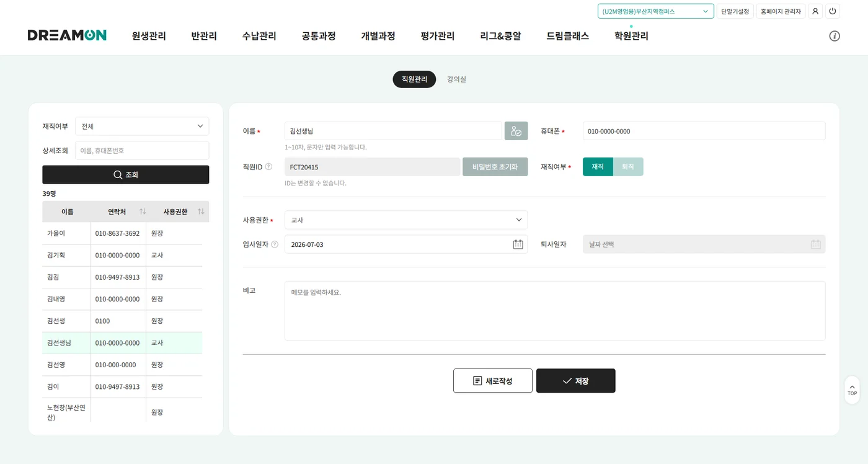This screenshot has width=868, height=464.
Task: Click the 휴대폰 input field
Action: [704, 131]
